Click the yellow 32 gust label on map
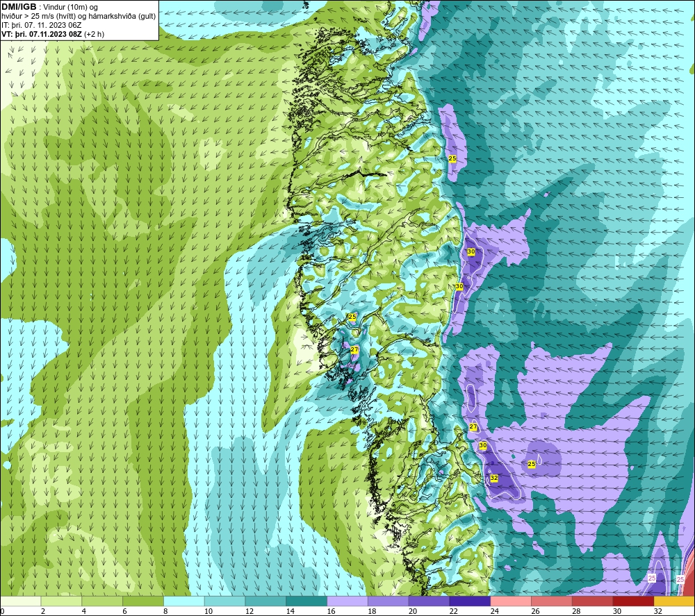Viewport: 695px width, 616px height. [x=493, y=478]
